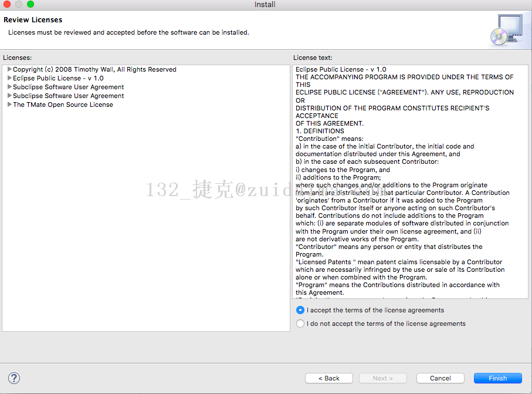Click the 'License text:' label
This screenshot has height=394, width=532.
(313, 58)
